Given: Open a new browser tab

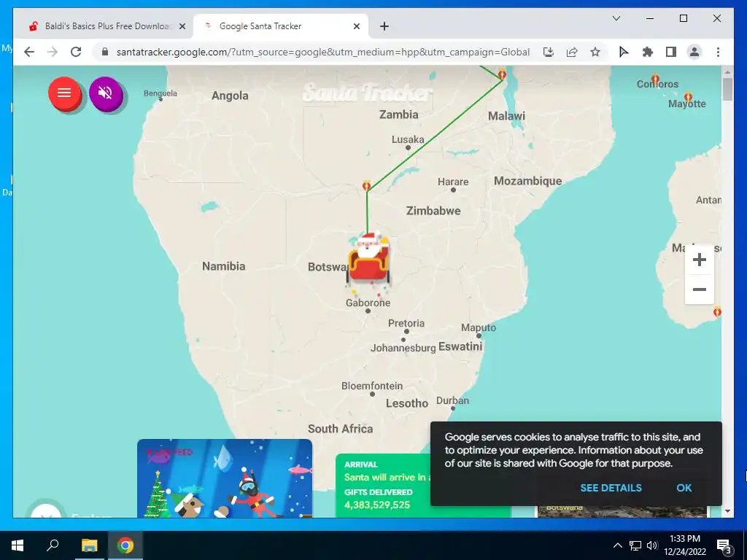Looking at the screenshot, I should pos(384,26).
